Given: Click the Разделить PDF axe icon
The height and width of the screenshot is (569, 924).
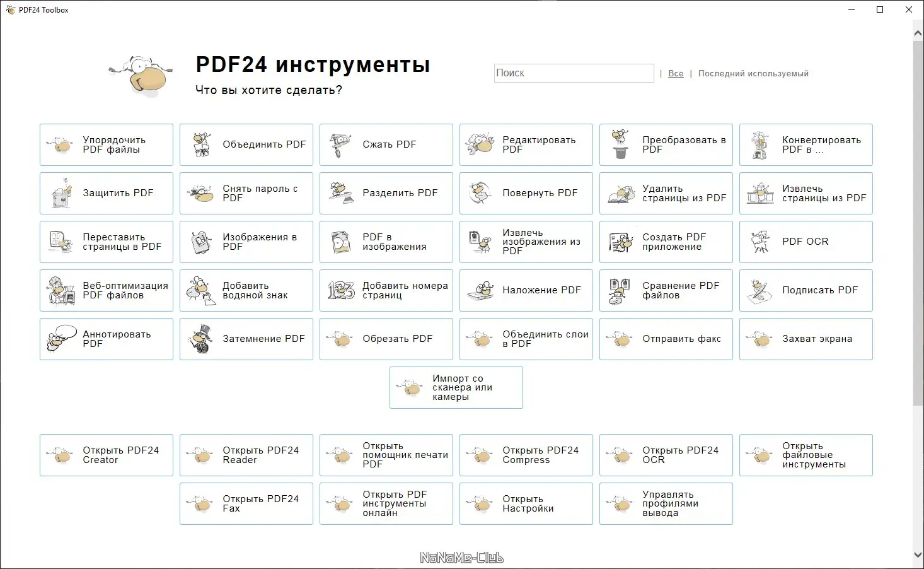Looking at the screenshot, I should [x=341, y=193].
